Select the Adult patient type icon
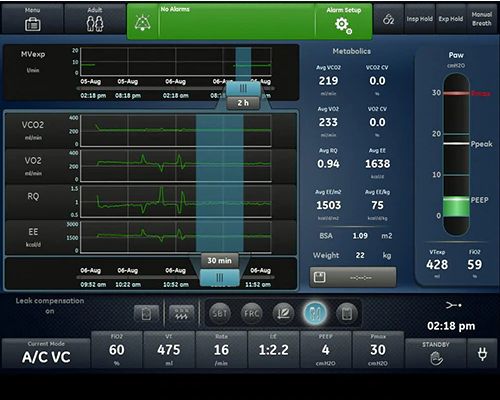Screen dimensions: 500x400 point(95,24)
